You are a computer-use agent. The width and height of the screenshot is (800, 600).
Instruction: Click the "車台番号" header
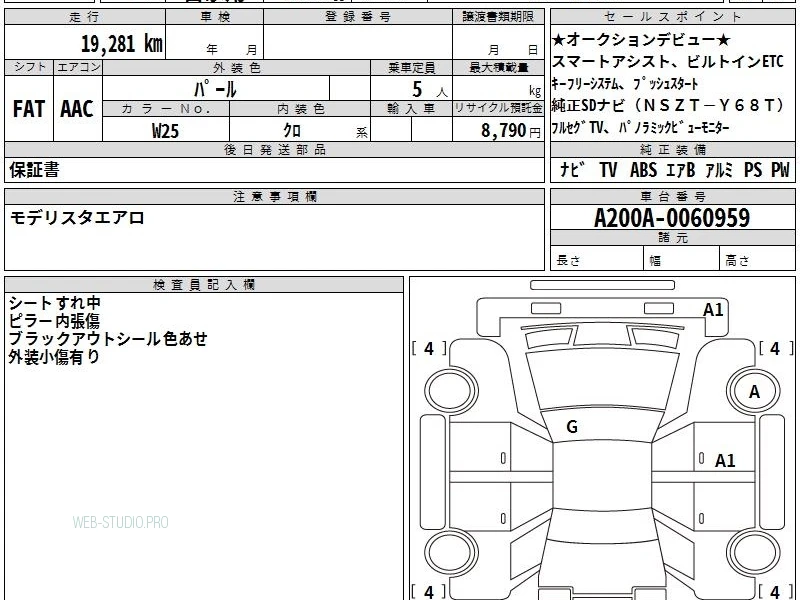click(x=672, y=196)
